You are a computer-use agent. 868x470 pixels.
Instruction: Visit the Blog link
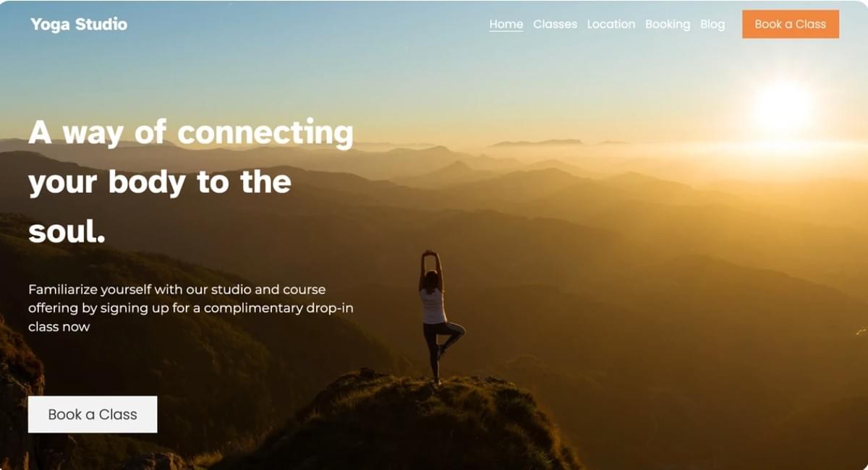712,25
